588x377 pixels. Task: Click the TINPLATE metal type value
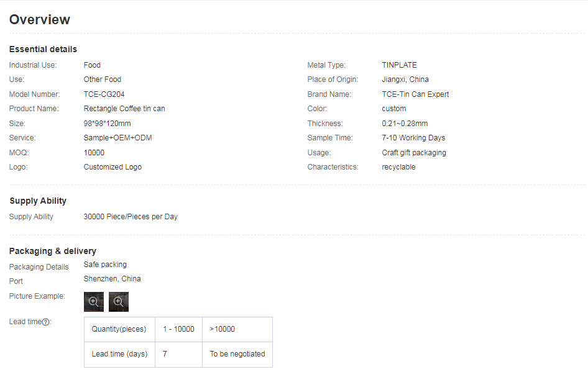[x=399, y=65]
